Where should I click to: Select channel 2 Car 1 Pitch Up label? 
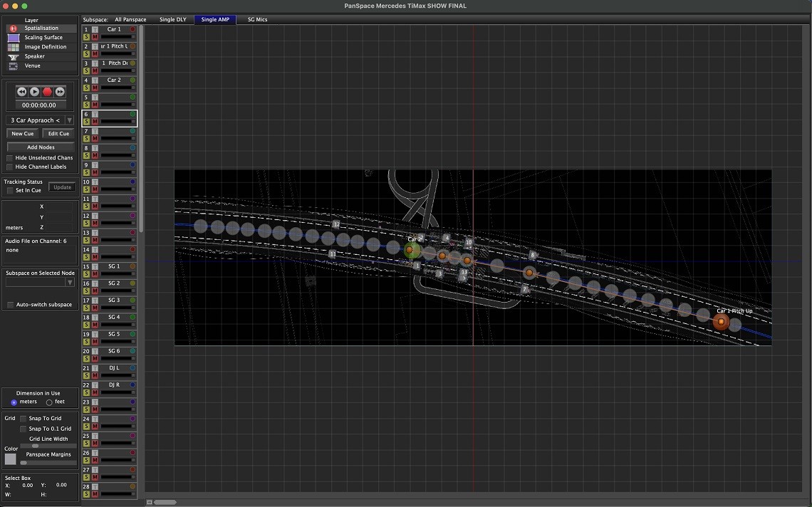tap(114, 46)
